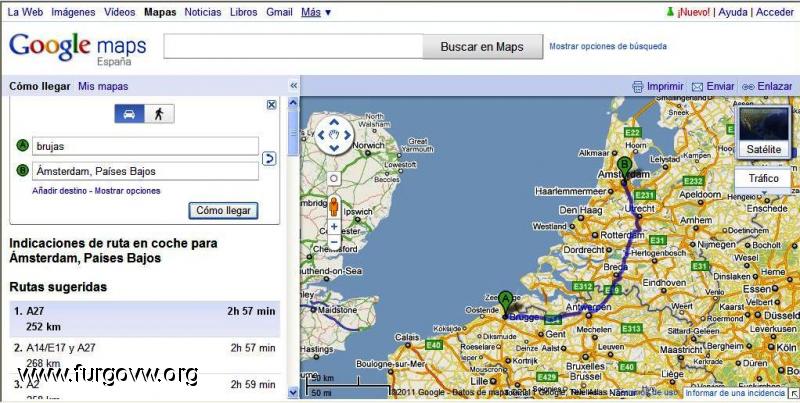Pan map right arrow
The height and width of the screenshot is (403, 800).
(347, 135)
